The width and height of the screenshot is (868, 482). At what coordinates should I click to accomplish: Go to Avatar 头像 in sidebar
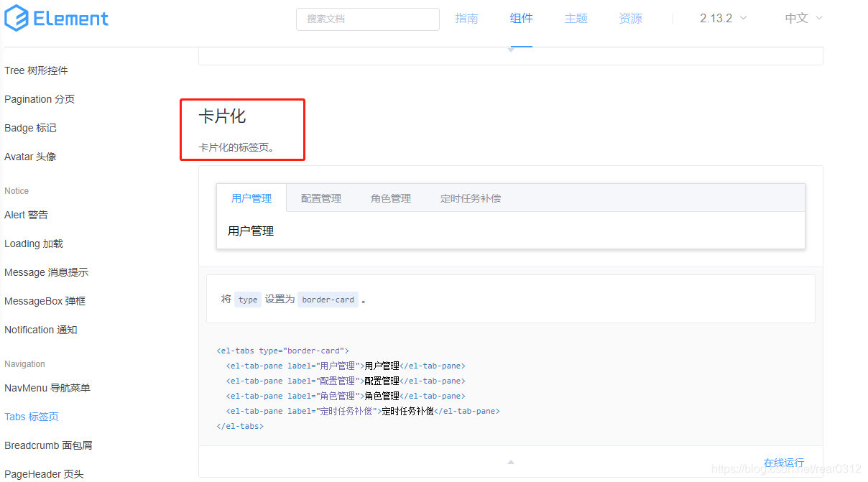click(x=30, y=157)
